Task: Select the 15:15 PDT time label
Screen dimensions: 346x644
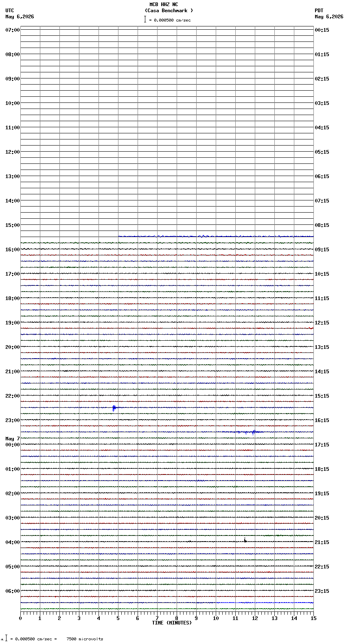Action: pyautogui.click(x=322, y=396)
